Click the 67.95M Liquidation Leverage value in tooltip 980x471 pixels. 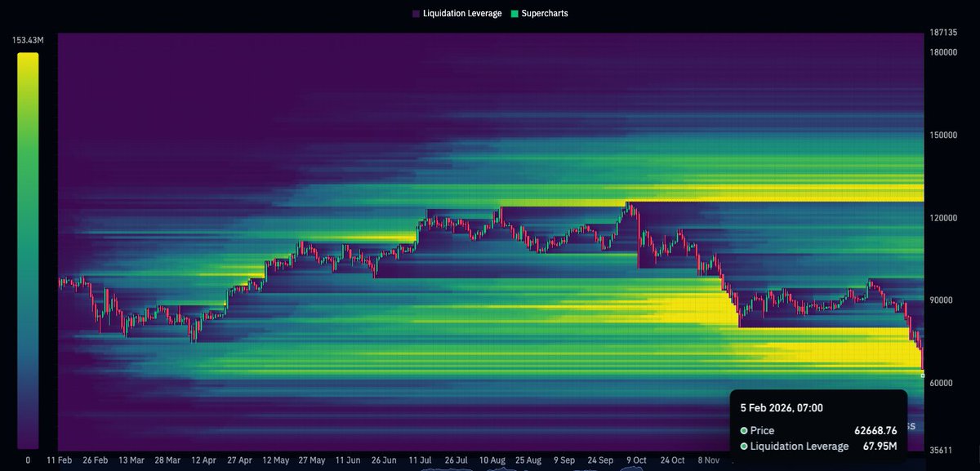[880, 447]
